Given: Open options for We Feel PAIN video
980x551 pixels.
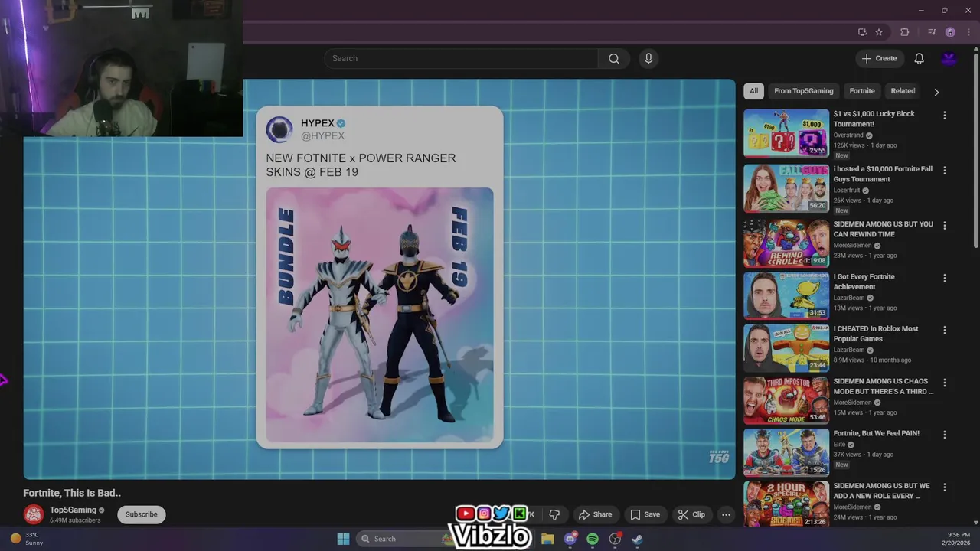Looking at the screenshot, I should click(x=944, y=434).
